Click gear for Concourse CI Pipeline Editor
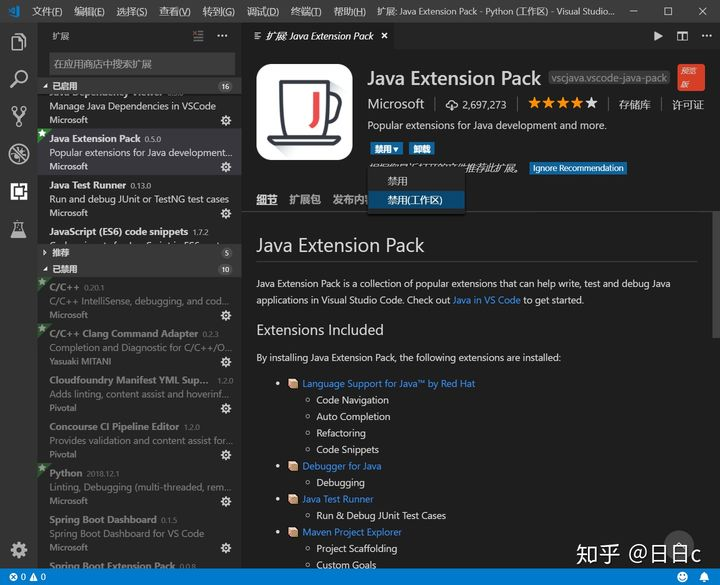 coord(226,455)
